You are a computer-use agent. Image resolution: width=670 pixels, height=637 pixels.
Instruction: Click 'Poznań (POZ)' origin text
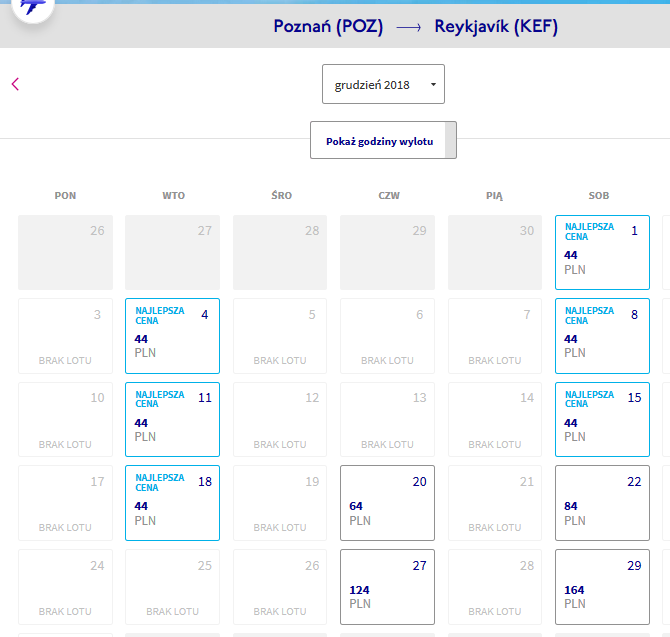pos(328,26)
